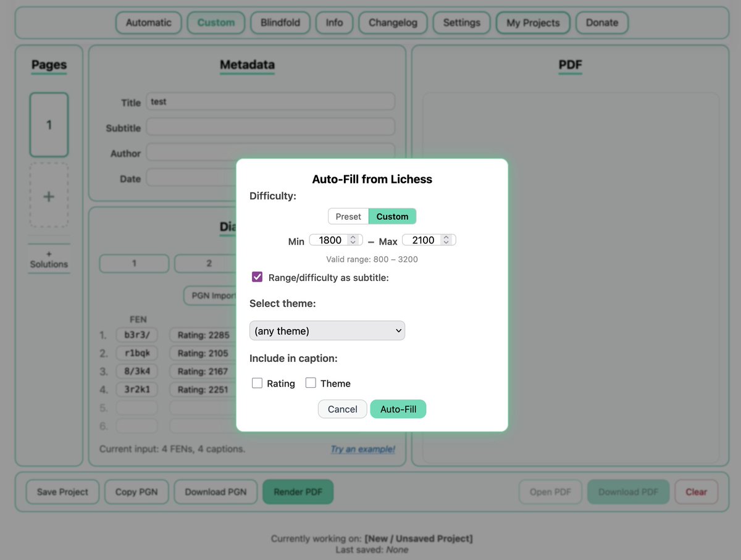The image size is (741, 560).
Task: Click FEN field 3r2k1
Action: pos(137,390)
